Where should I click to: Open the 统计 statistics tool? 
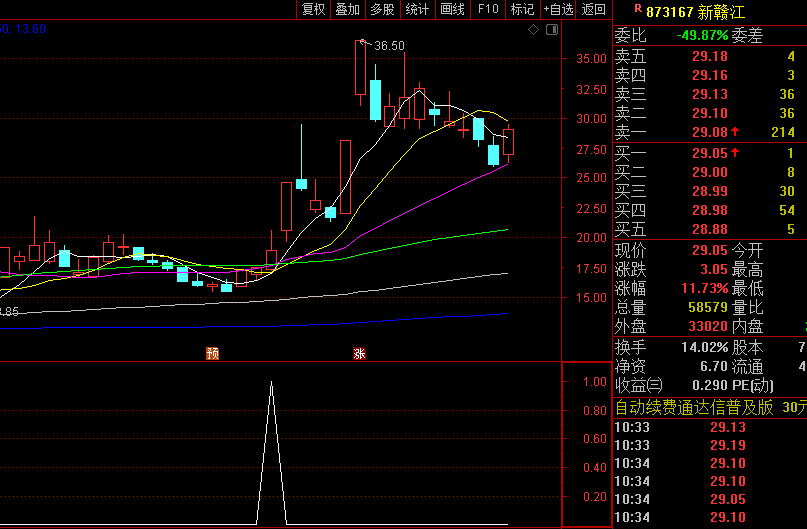tap(417, 9)
